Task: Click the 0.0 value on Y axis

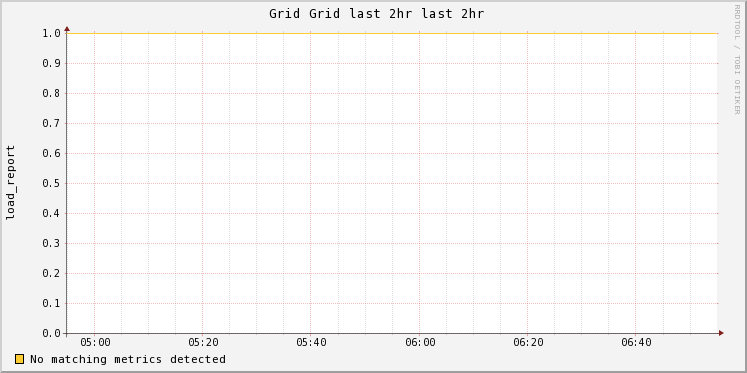Action: (x=51, y=333)
